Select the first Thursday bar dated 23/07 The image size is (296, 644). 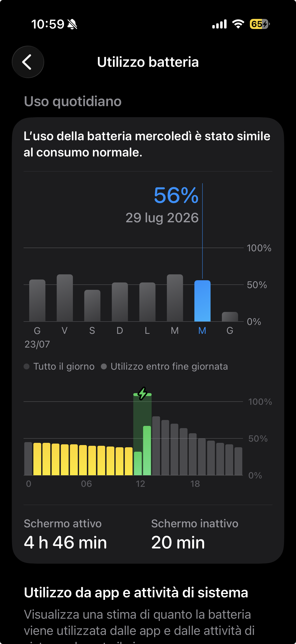[x=37, y=300]
